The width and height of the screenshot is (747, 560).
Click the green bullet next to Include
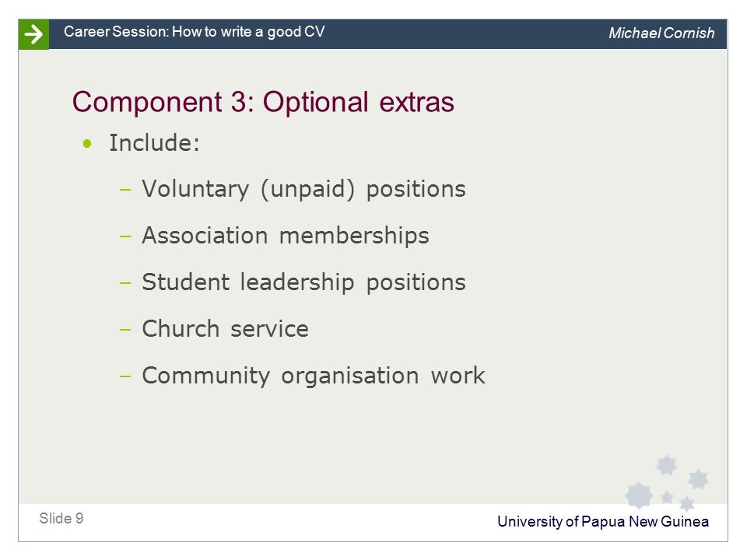[x=86, y=143]
